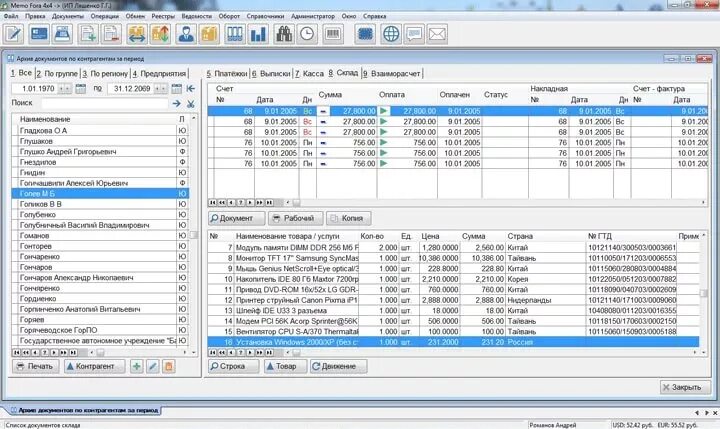Image resolution: width=720 pixels, height=429 pixels.
Task: Click the start date field 1.01.1970
Action: pyautogui.click(x=35, y=89)
